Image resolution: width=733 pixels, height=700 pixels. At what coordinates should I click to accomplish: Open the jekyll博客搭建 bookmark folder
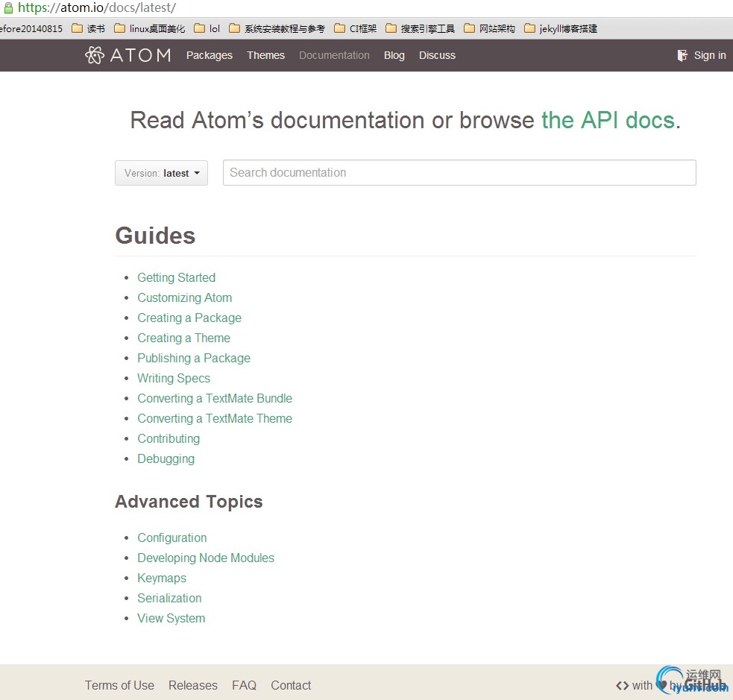click(x=561, y=28)
